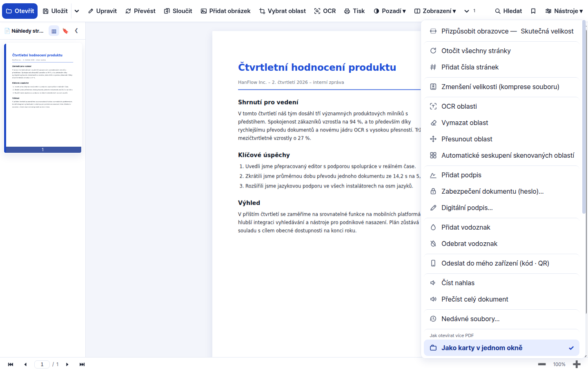Zoom out with the minus icon
Screen dimensions: 588x371
tap(542, 364)
